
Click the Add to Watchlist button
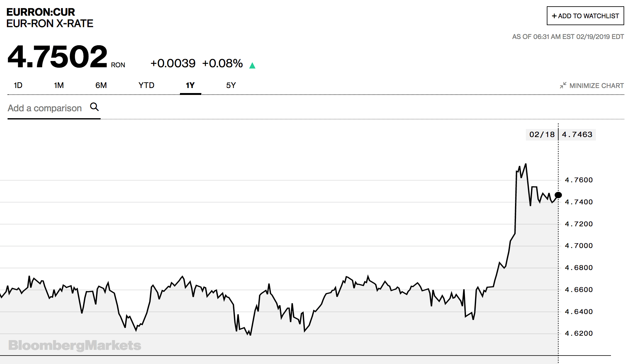[585, 16]
